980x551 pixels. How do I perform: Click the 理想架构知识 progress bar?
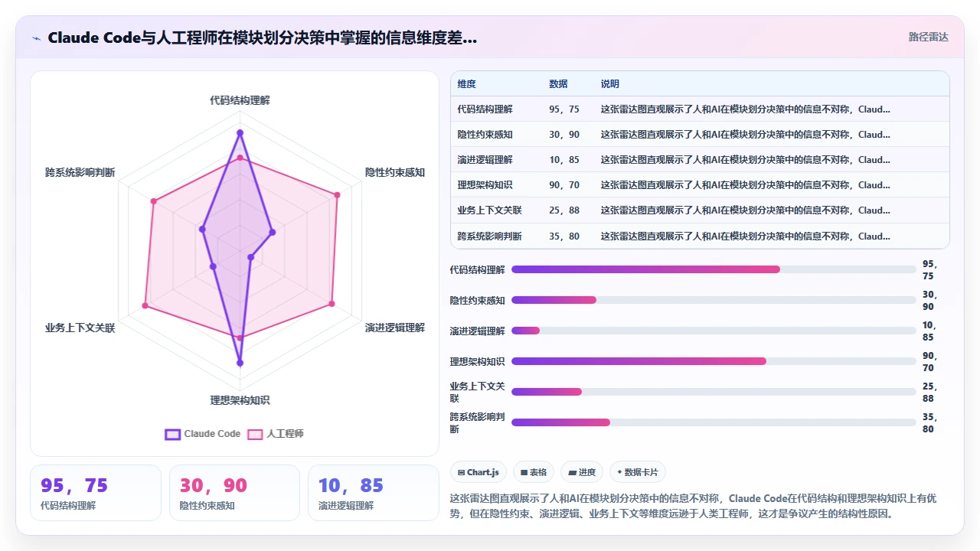(x=714, y=361)
